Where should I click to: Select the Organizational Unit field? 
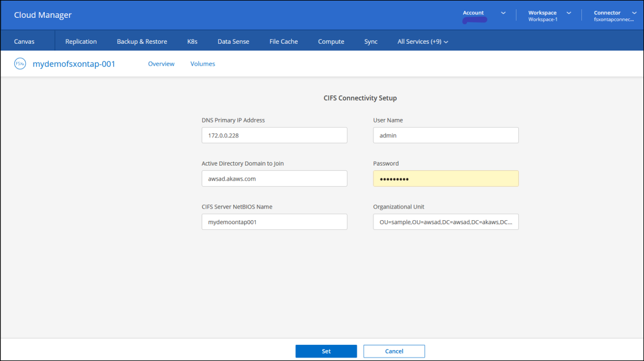pos(446,222)
